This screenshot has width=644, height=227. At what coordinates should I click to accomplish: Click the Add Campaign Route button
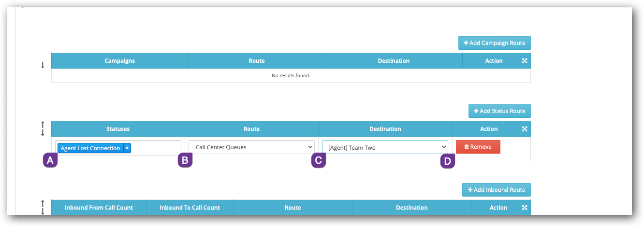click(494, 43)
